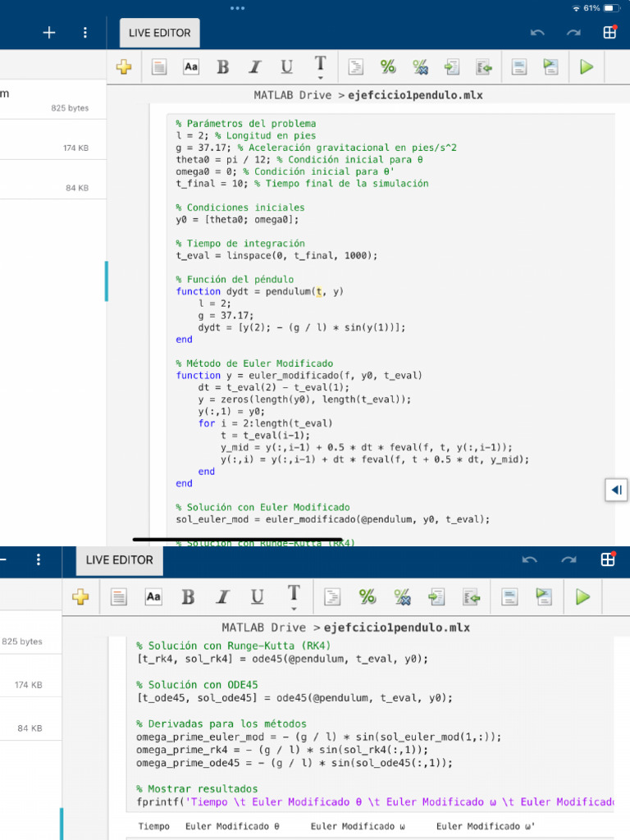Viewport: 630px width, 840px height.
Task: Click the decrease indent icon in the lower toolbar
Action: [x=469, y=597]
